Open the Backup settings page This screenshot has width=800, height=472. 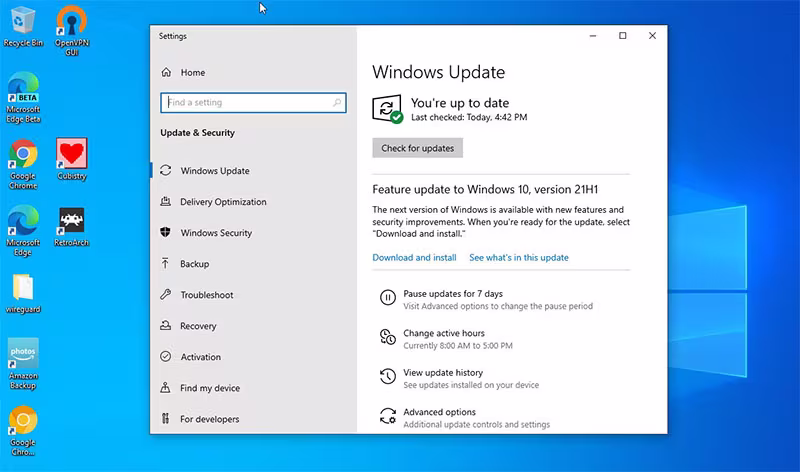pos(194,264)
